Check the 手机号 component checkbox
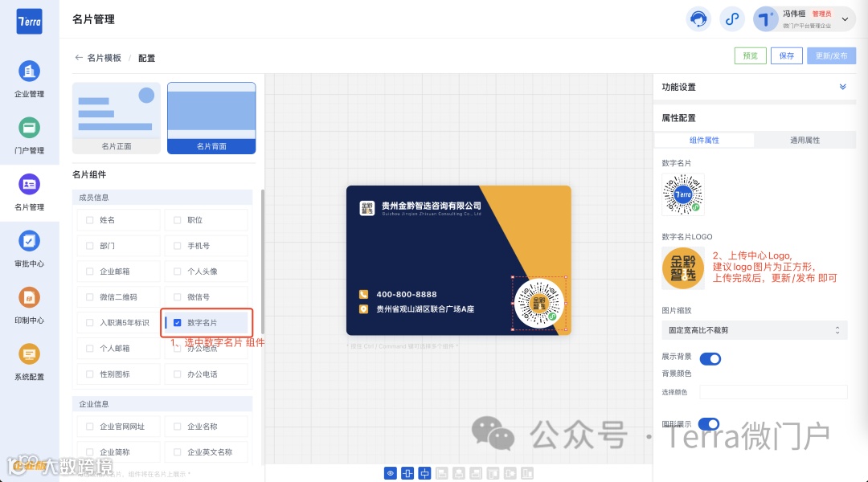This screenshot has width=868, height=482. pyautogui.click(x=177, y=246)
